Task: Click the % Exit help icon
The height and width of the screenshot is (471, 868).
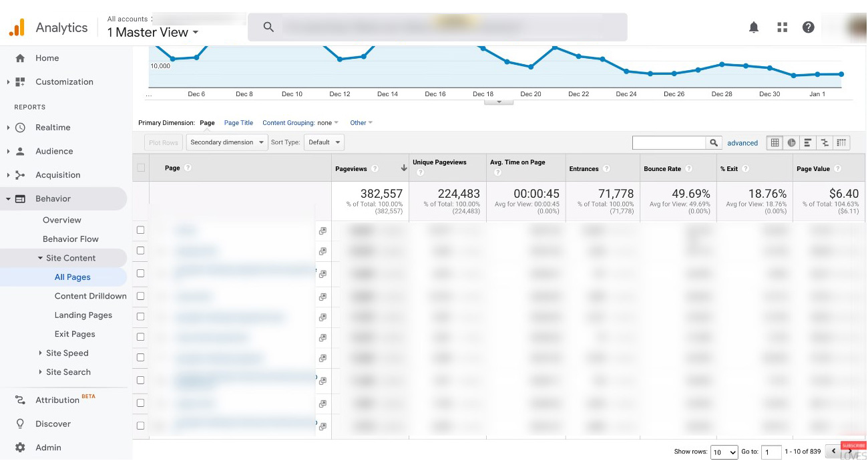Action: tap(745, 169)
